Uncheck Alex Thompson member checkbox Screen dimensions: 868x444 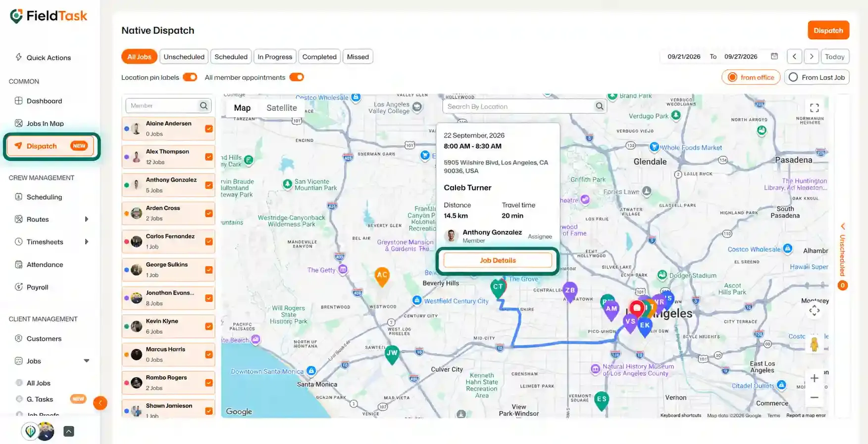[x=209, y=157]
